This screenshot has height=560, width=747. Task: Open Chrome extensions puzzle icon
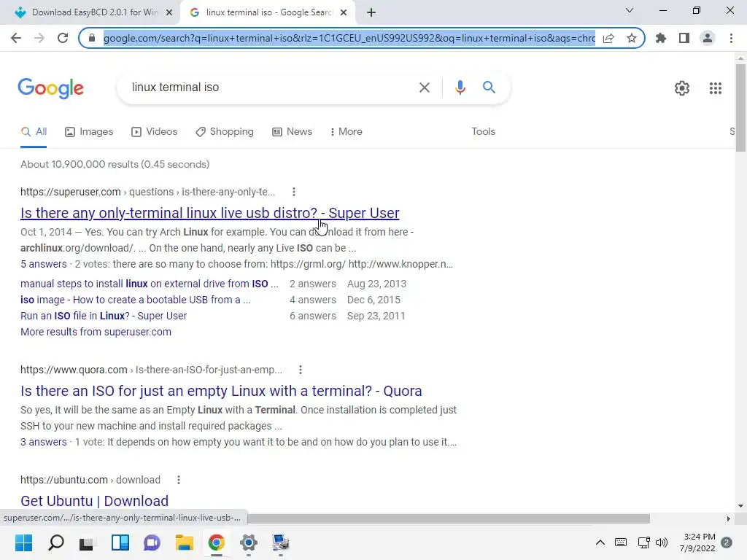[661, 38]
